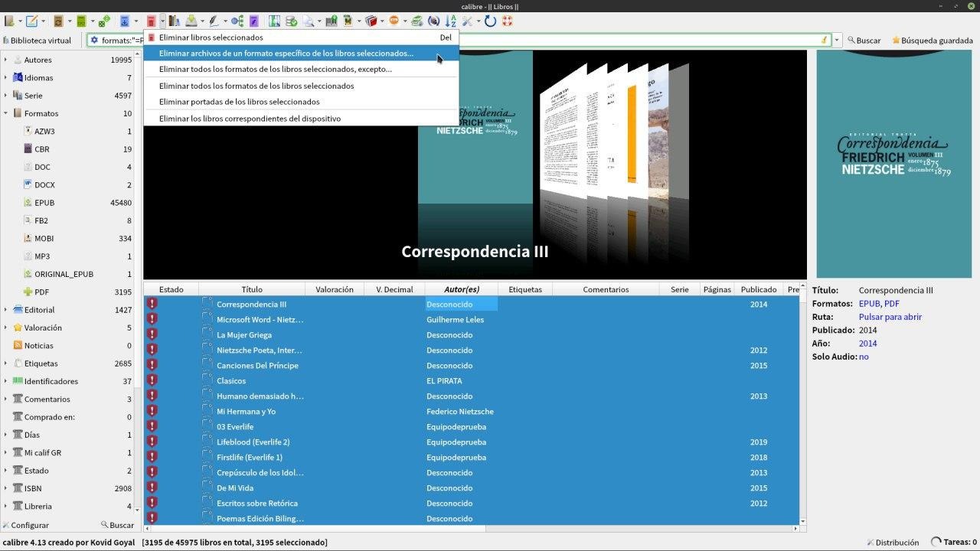The image size is (980, 551).
Task: Collapse the Formatos category
Action: (5, 113)
